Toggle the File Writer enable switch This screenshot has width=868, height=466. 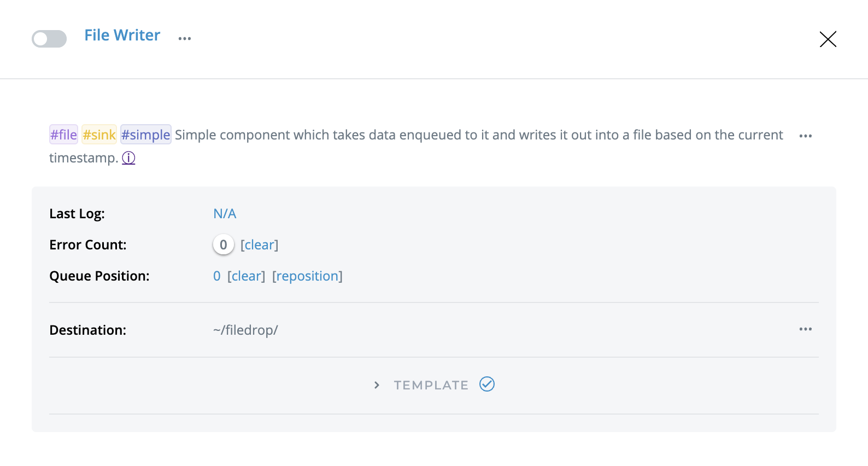tap(49, 39)
